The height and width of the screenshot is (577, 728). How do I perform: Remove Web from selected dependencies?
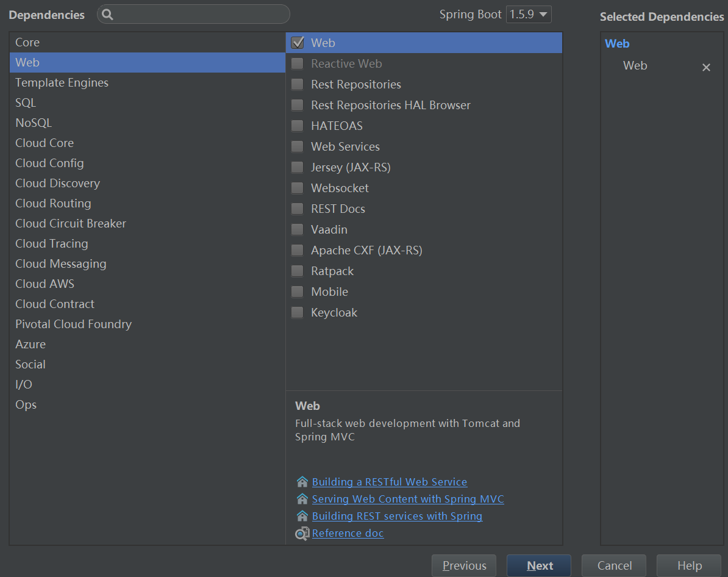pyautogui.click(x=706, y=67)
